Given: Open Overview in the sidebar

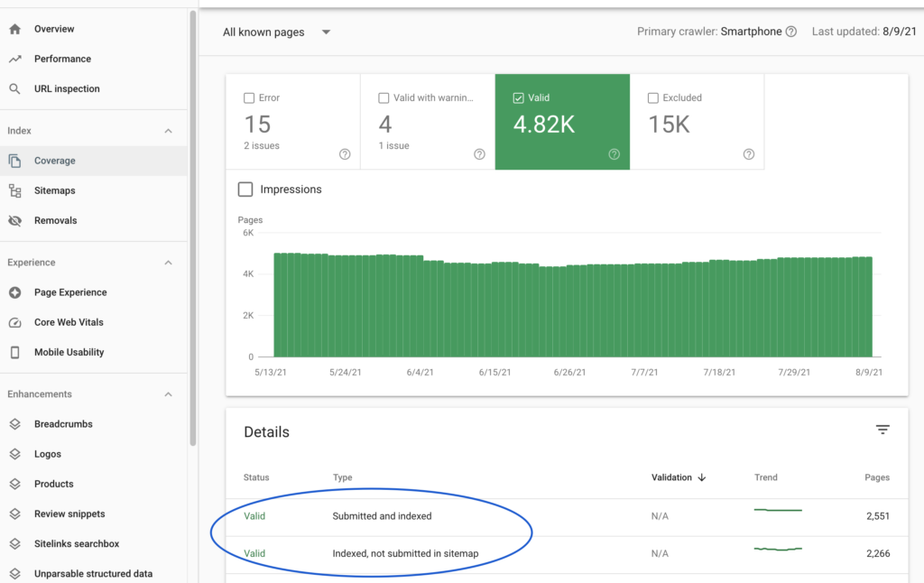Looking at the screenshot, I should [94, 29].
